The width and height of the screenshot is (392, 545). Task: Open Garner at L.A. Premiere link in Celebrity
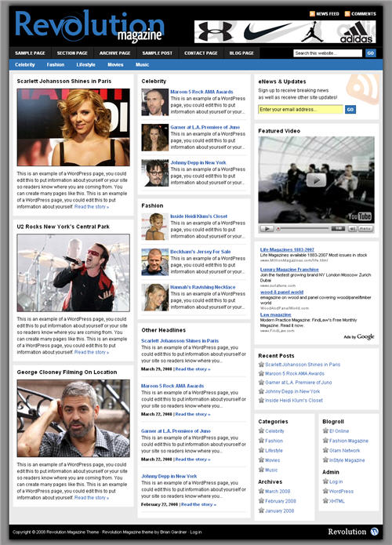click(x=205, y=127)
